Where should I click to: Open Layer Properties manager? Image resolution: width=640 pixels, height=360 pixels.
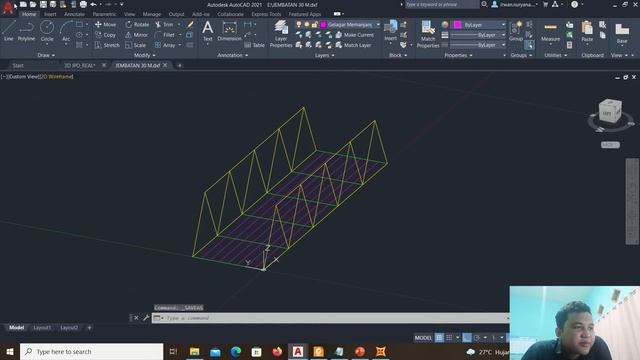281,33
